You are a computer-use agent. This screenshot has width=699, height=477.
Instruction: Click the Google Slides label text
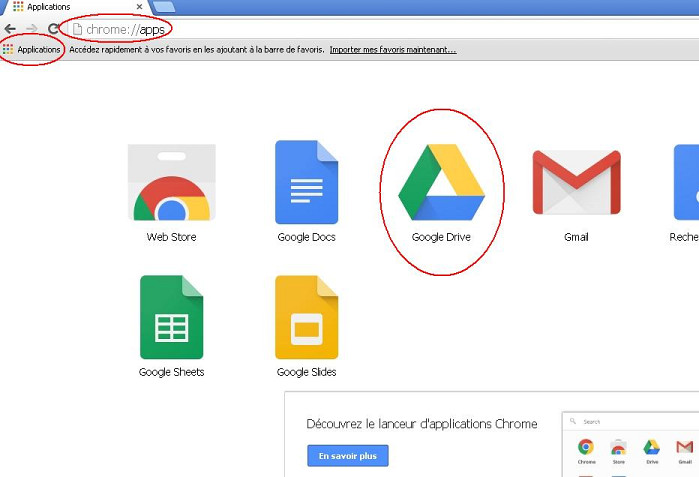(306, 372)
